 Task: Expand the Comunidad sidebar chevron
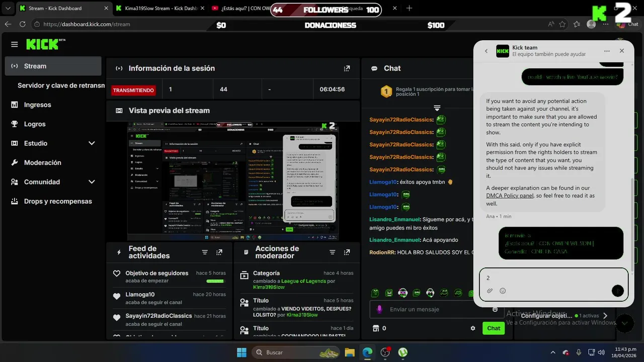coord(92,182)
